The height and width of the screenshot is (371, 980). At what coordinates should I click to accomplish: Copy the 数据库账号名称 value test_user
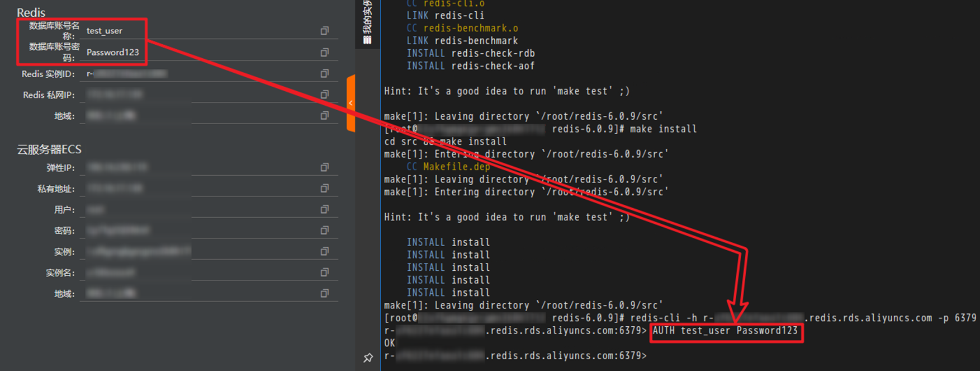(x=324, y=31)
